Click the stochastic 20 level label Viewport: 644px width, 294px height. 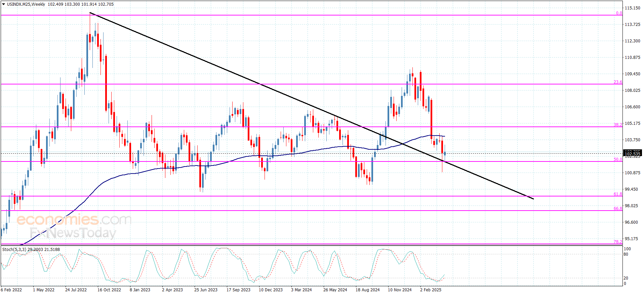[x=626, y=278]
